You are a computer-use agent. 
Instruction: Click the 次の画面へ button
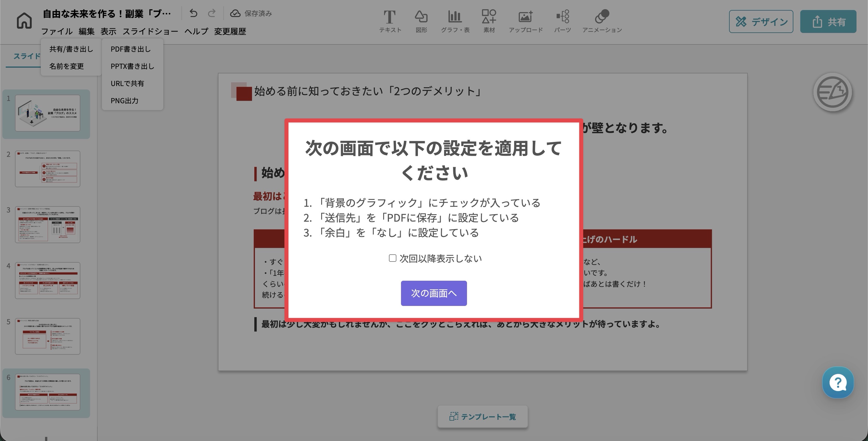[x=434, y=293]
